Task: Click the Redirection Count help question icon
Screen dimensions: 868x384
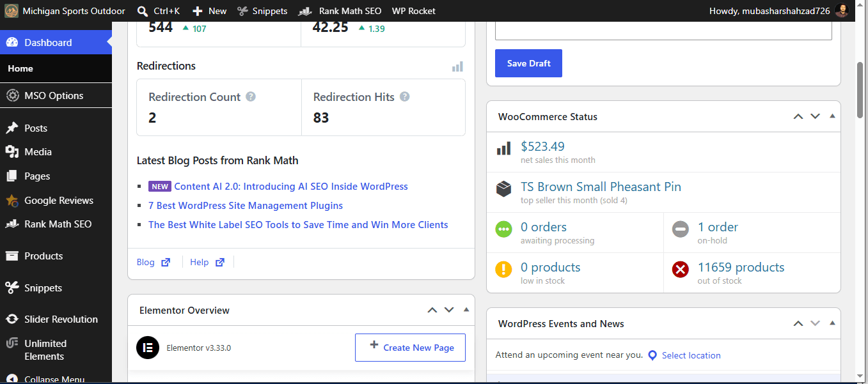Action: tap(251, 96)
